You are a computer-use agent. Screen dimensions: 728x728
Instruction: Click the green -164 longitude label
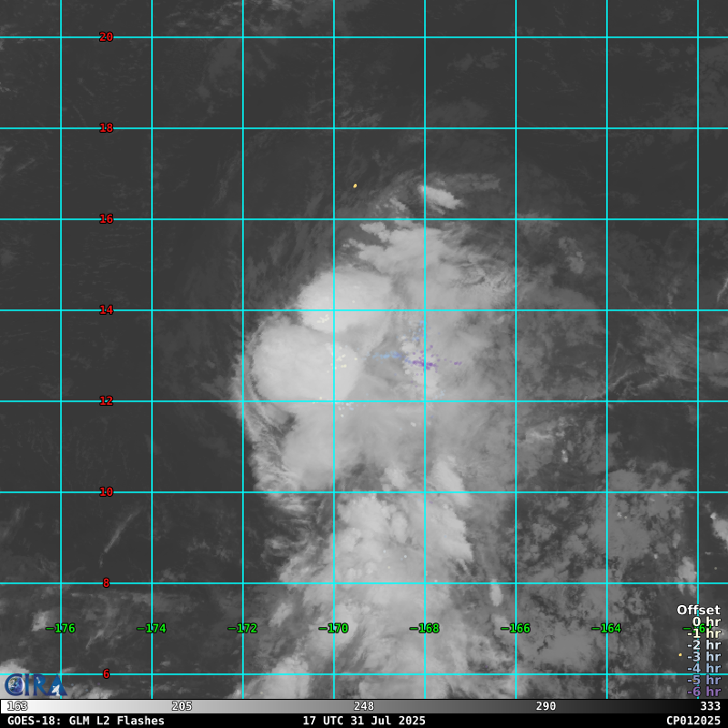pyautogui.click(x=607, y=628)
